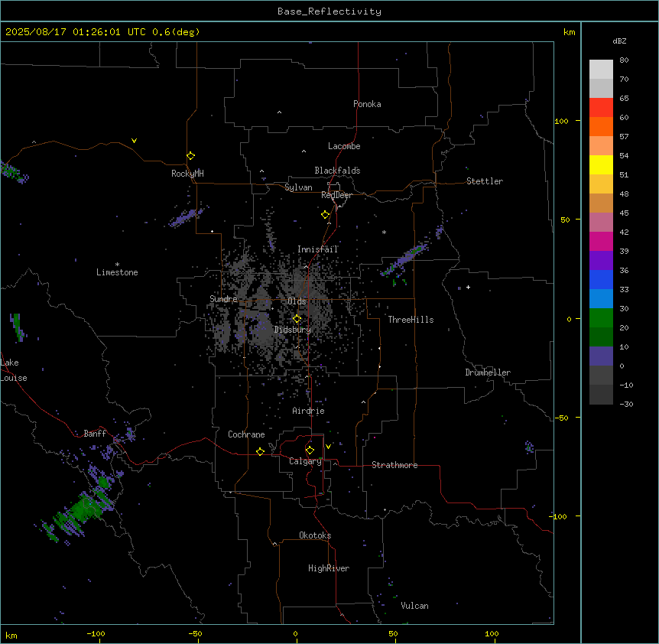Click the 0 tick on the bottom axis
This screenshot has height=644, width=659.
[295, 633]
